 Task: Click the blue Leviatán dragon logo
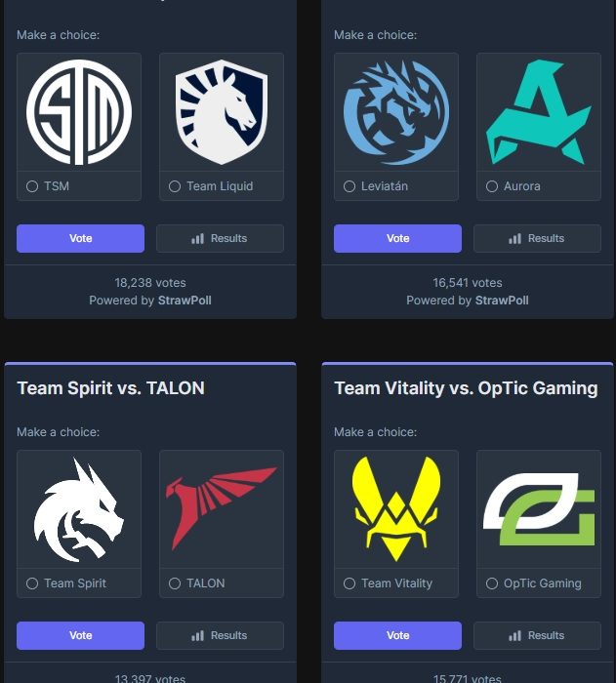(x=395, y=112)
